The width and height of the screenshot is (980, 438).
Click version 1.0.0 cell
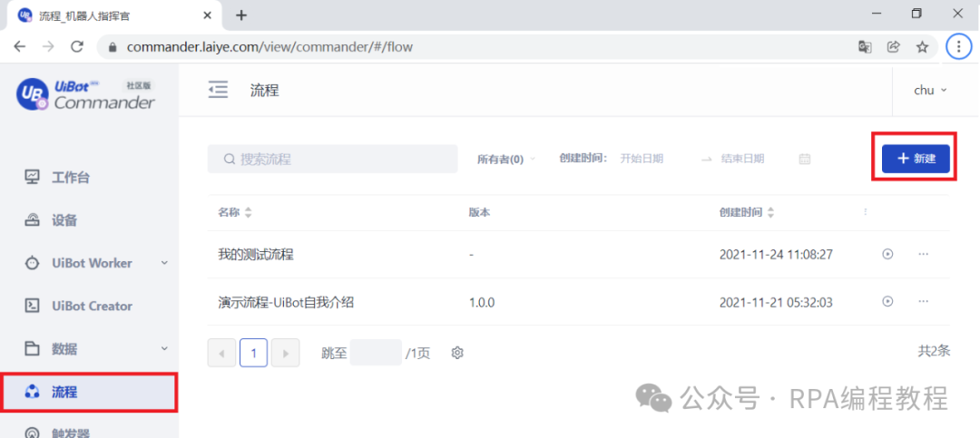pos(482,302)
